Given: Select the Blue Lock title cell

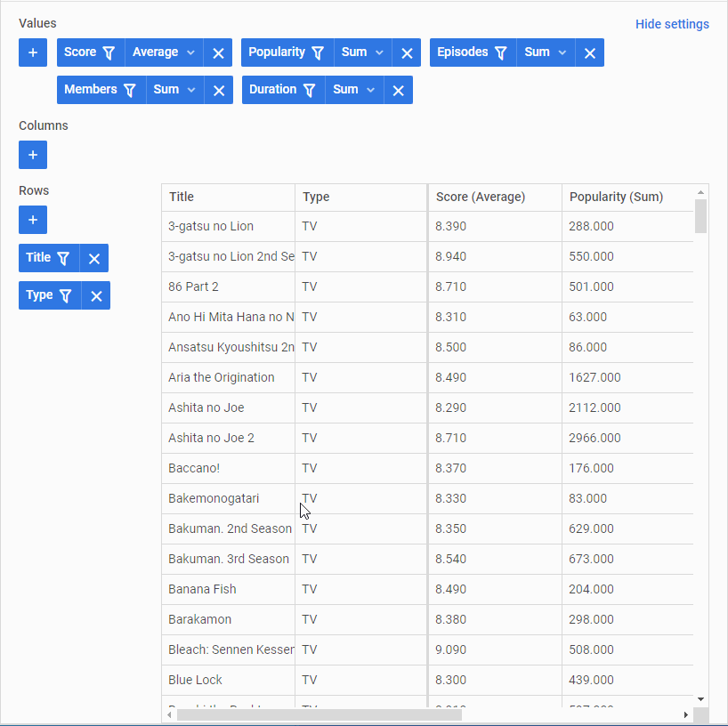Looking at the screenshot, I should tap(228, 680).
